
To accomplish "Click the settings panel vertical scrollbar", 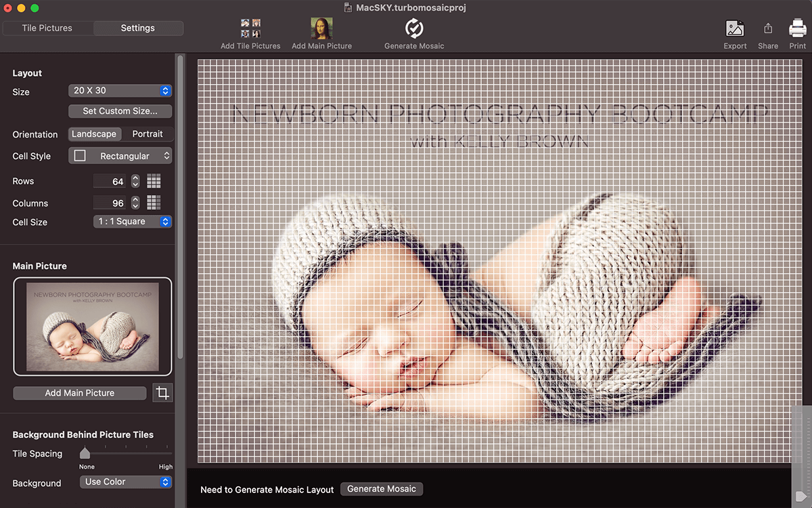I will point(180,207).
